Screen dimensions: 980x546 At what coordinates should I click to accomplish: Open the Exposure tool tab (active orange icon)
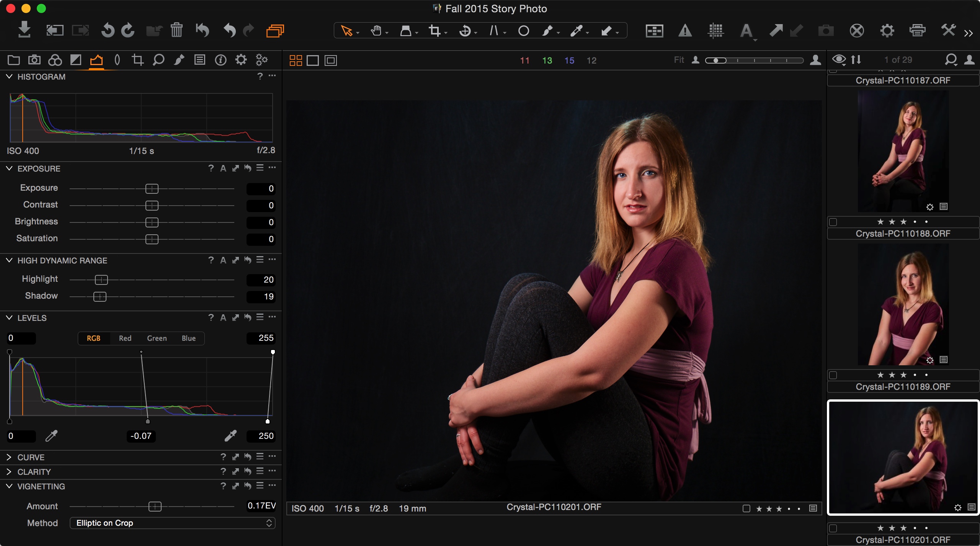pos(96,60)
